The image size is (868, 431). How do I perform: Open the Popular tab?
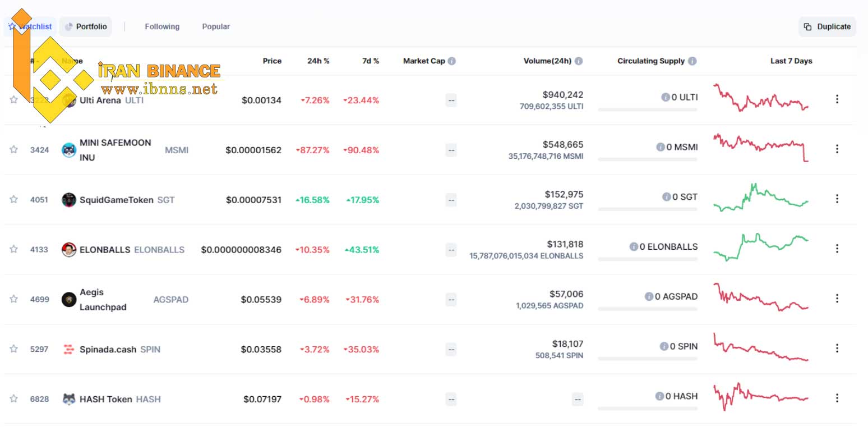[x=216, y=26]
